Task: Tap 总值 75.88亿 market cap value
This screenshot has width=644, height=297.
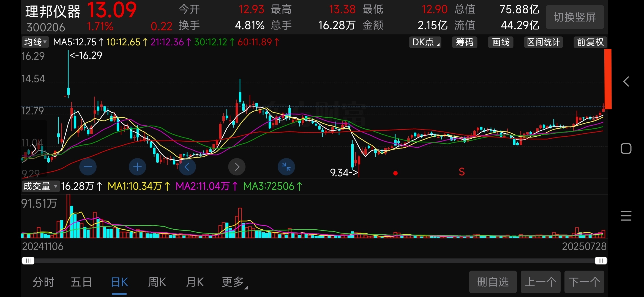Action: [519, 9]
